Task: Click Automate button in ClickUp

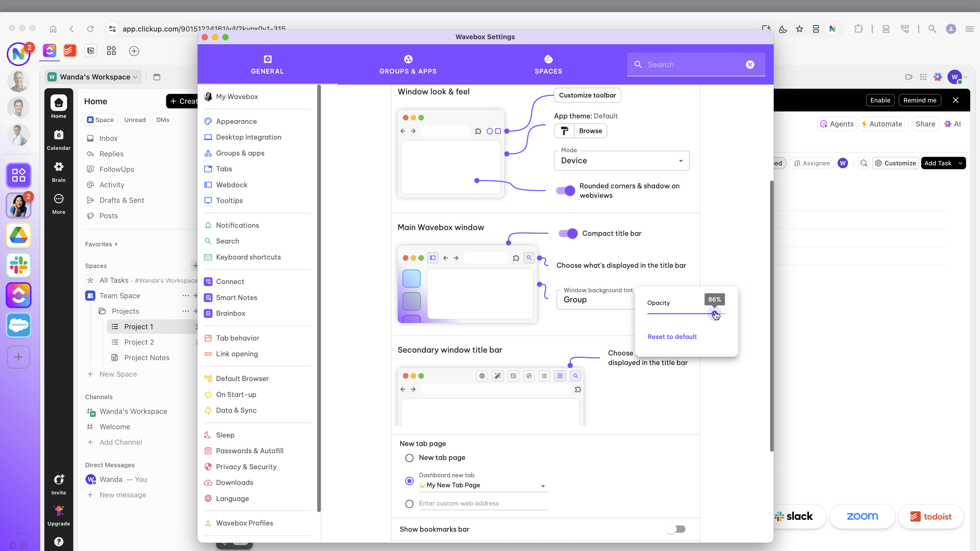Action: click(x=882, y=124)
